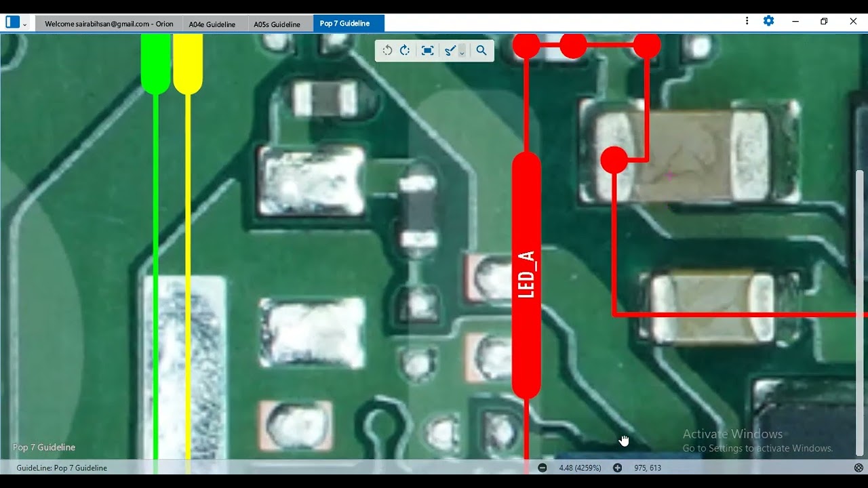The image size is (868, 488).
Task: Click the Pop 7 Guideline overlay label
Action: pyautogui.click(x=44, y=447)
